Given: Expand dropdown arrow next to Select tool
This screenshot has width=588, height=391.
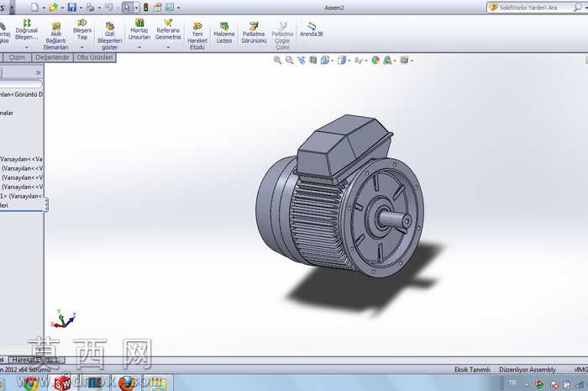Looking at the screenshot, I should pos(136,8).
